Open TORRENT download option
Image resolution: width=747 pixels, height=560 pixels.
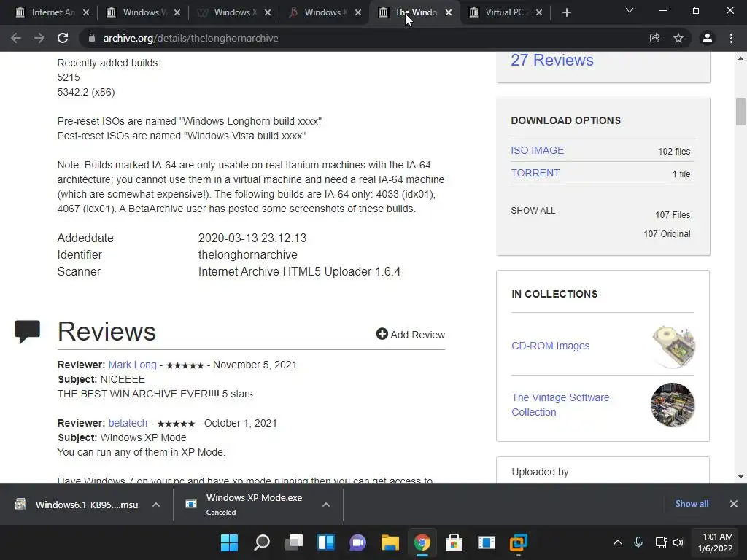[x=535, y=173]
